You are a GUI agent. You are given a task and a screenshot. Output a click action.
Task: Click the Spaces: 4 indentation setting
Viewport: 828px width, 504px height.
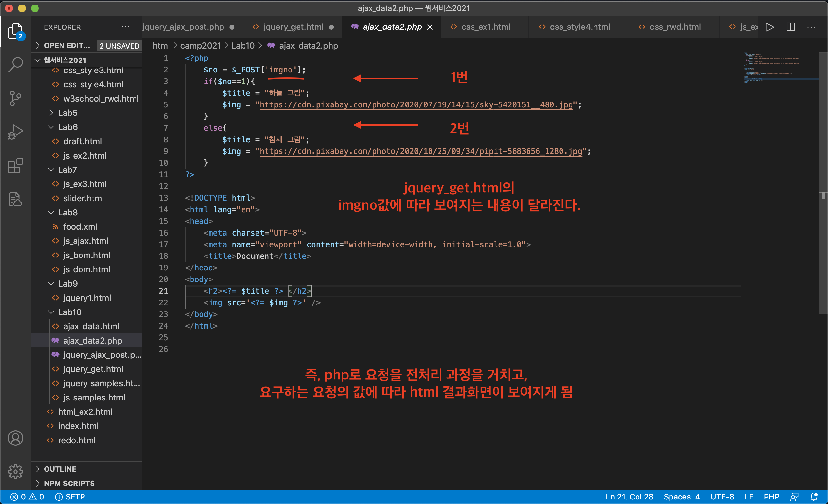(681, 497)
